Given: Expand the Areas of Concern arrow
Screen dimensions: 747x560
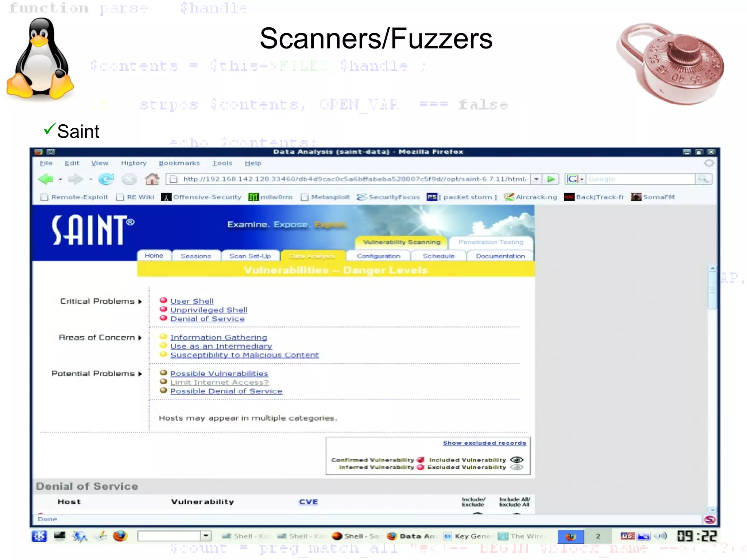Looking at the screenshot, I should pyautogui.click(x=140, y=338).
